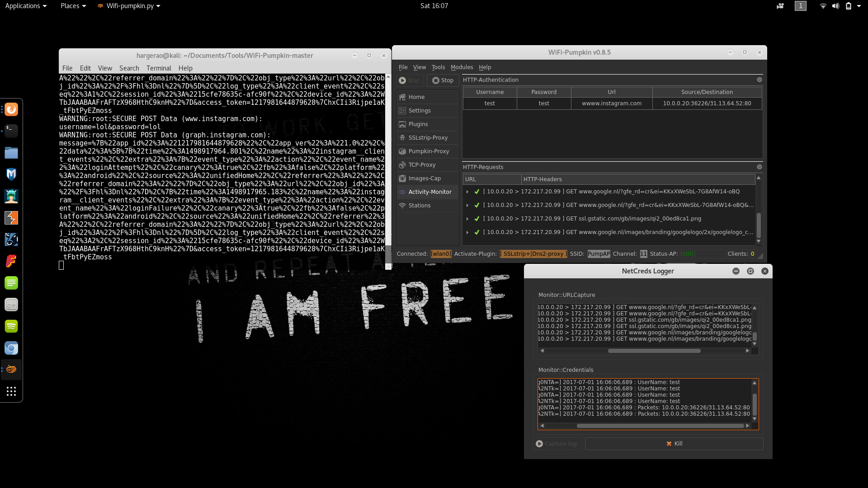Screen dimensions: 868x488
Task: Sort by Username column header
Action: pos(490,92)
